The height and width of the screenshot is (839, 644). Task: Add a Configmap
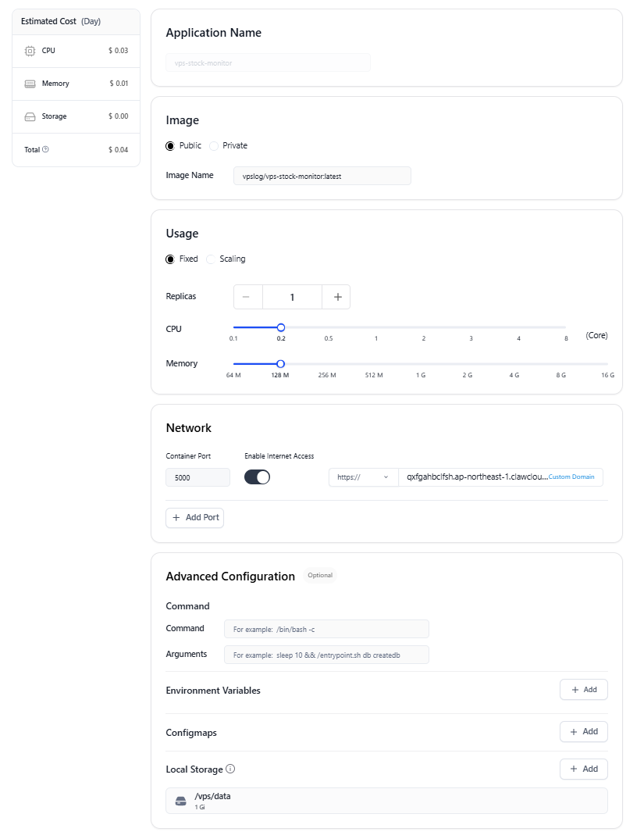[584, 731]
